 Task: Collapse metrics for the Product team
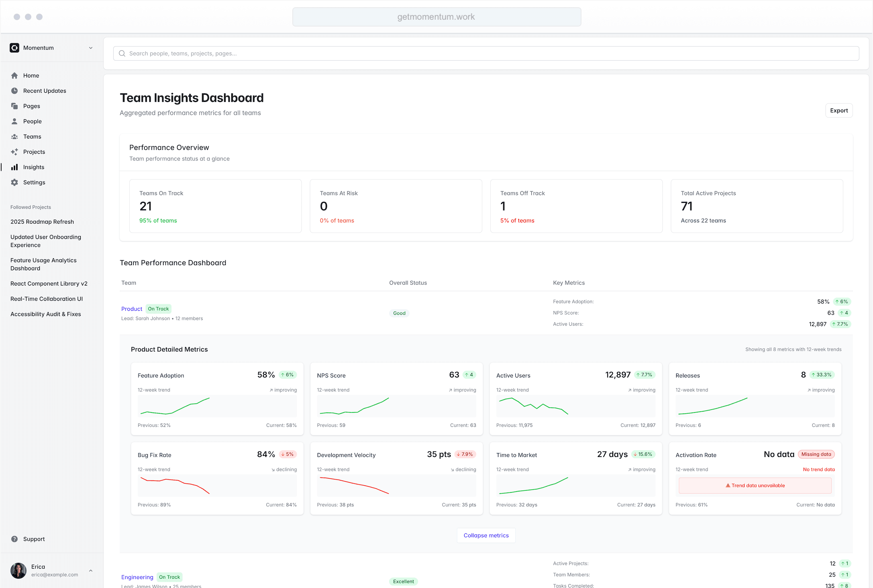(x=486, y=535)
